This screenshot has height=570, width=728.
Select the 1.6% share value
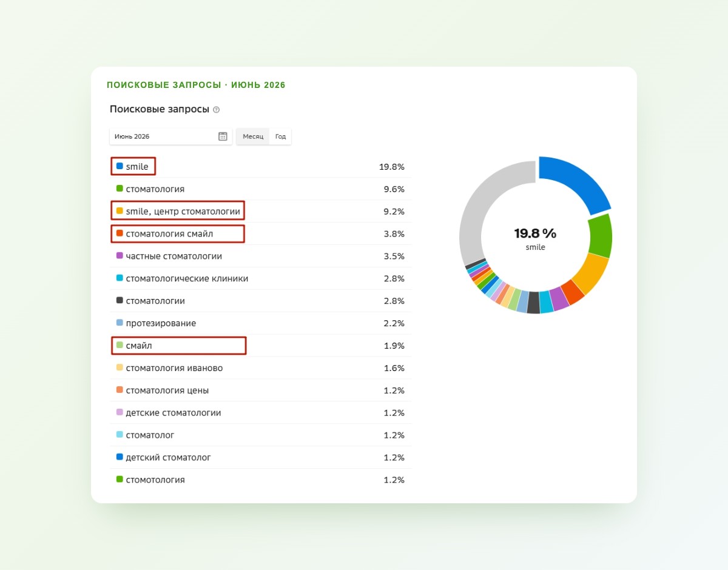coord(394,369)
